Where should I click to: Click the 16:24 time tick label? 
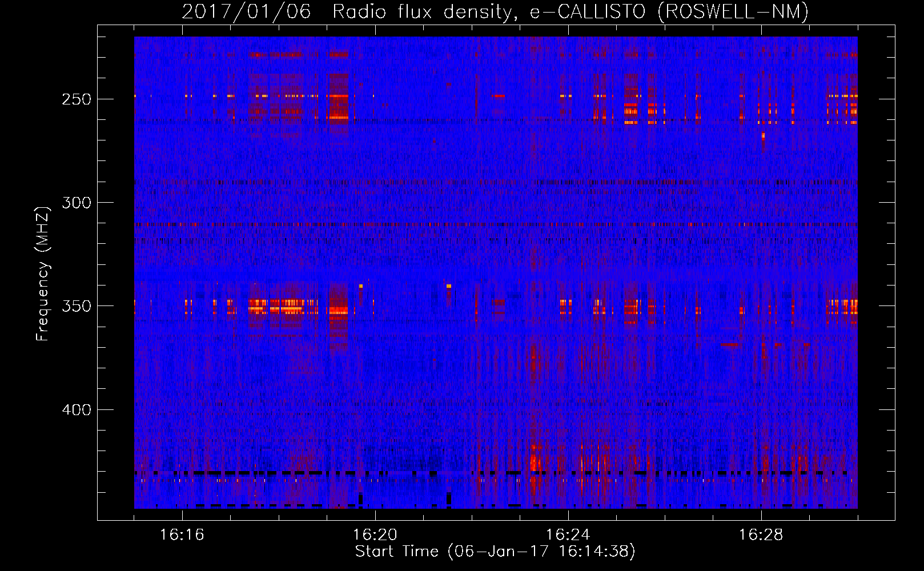coord(568,535)
